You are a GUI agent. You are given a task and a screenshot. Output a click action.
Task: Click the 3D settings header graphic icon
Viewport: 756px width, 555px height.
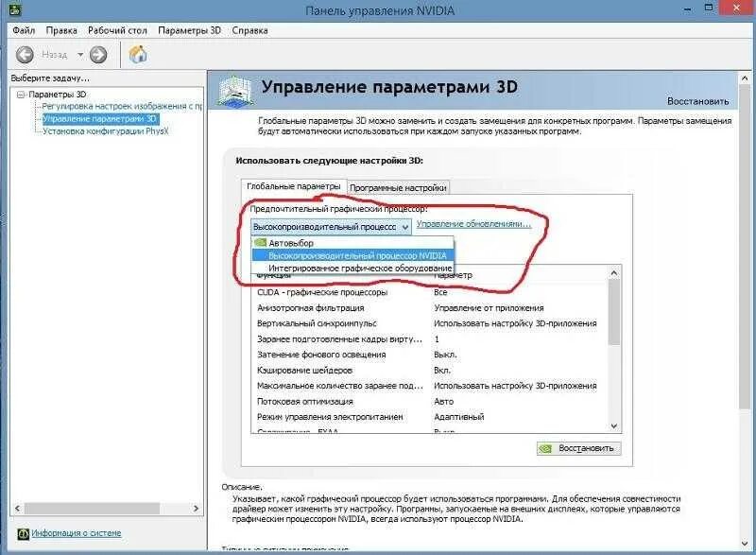234,91
